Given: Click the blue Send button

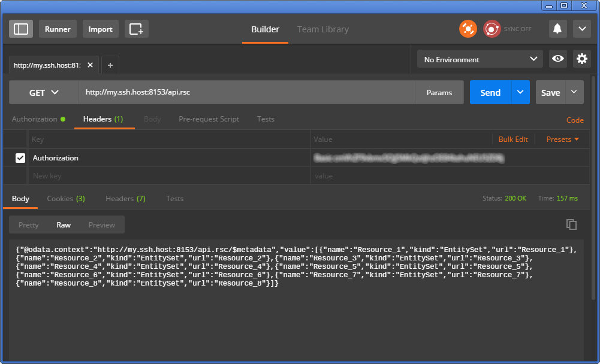Looking at the screenshot, I should [490, 92].
